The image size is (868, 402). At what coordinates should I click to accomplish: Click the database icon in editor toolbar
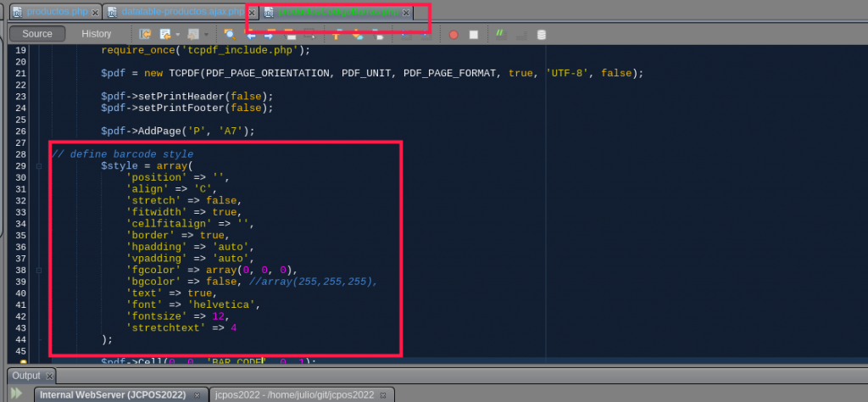click(x=542, y=35)
